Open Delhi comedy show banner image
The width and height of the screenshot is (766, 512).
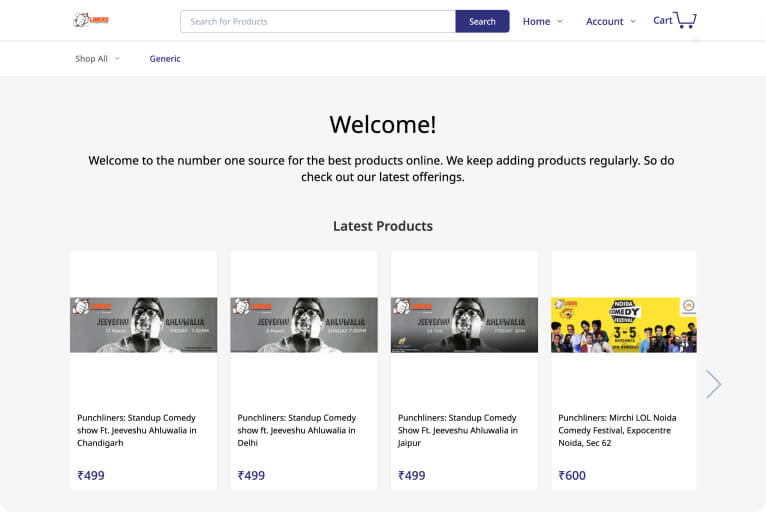(304, 325)
